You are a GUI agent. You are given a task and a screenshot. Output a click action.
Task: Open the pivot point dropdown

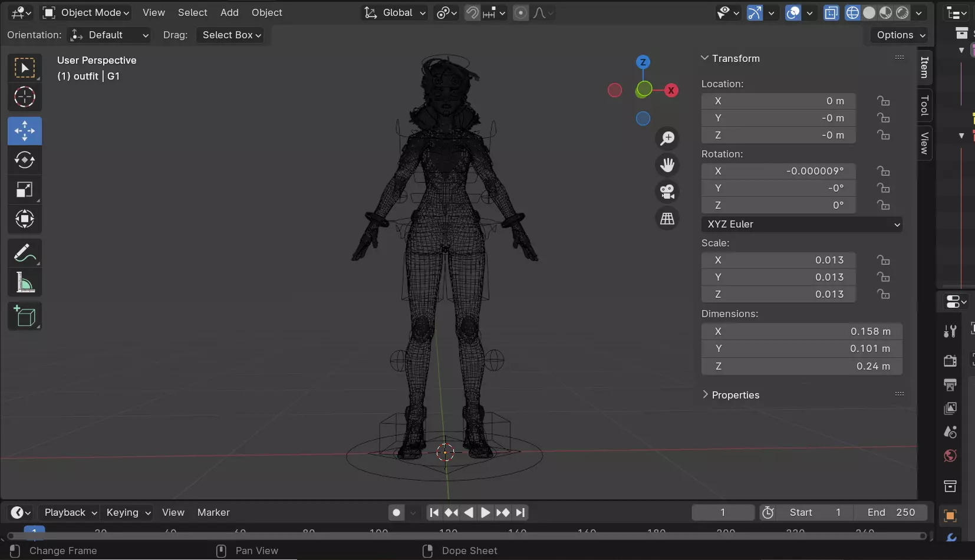pos(446,12)
